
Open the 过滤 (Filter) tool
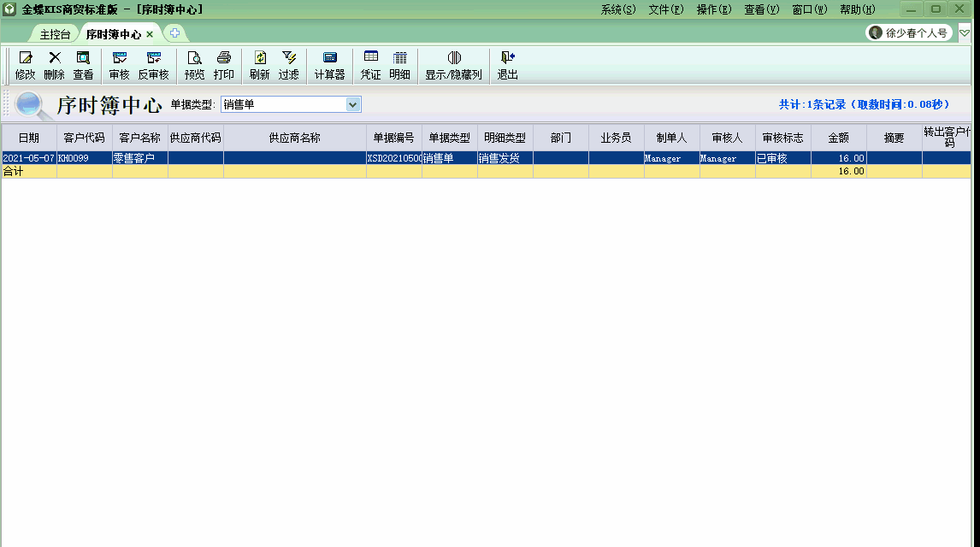(x=290, y=65)
